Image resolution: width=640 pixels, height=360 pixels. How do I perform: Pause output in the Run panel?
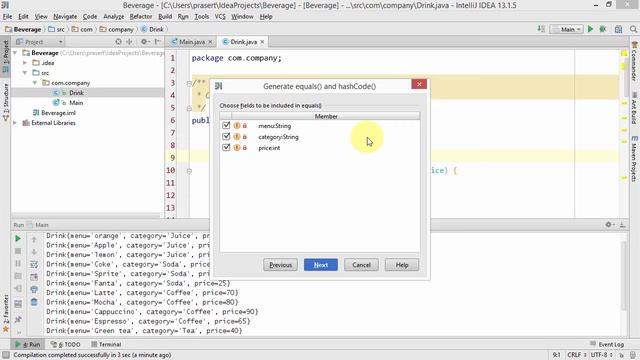(x=18, y=264)
